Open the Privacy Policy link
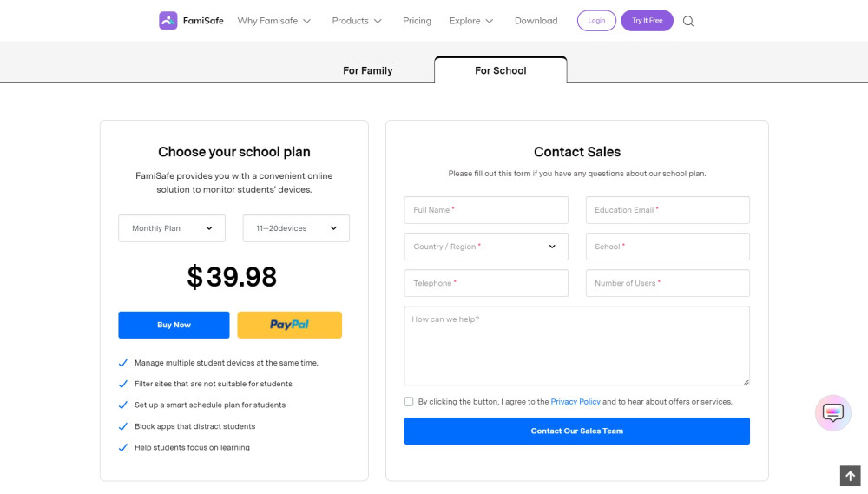Image resolution: width=868 pixels, height=494 pixels. coord(575,402)
